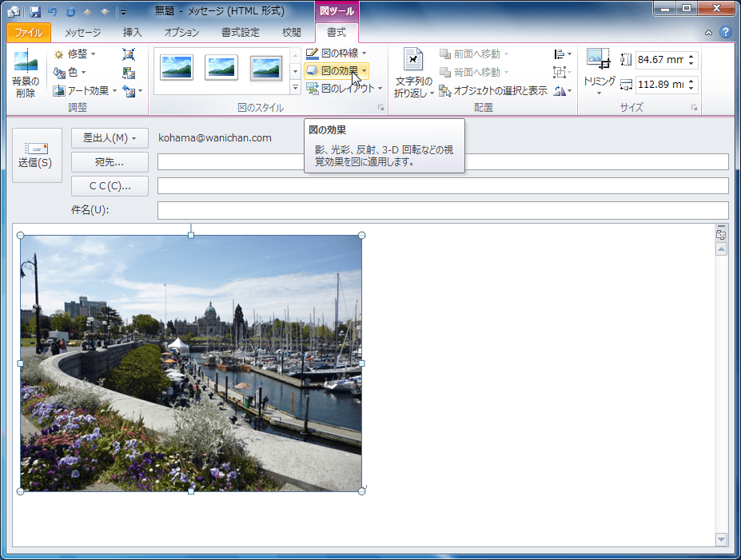
Task: Click the width field showing 112.89 mm
Action: (660, 85)
